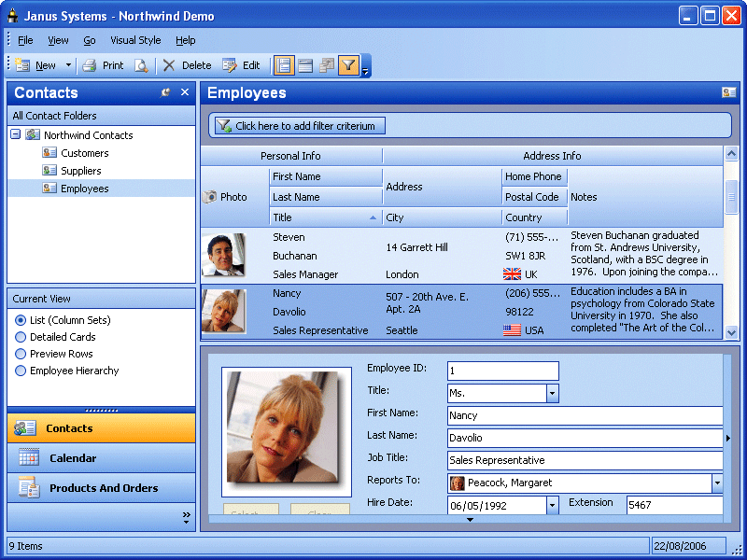Toggle the Contacts navigation panel layout icon
This screenshot has height=560, width=747.
(284, 65)
